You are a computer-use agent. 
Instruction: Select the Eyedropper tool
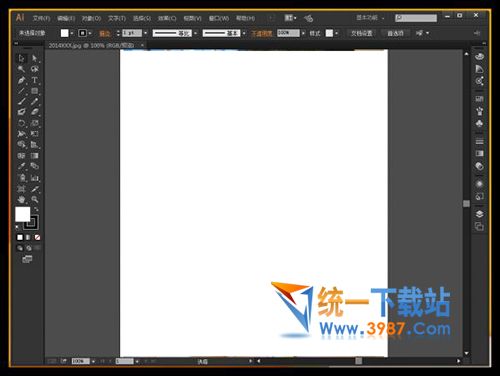coord(21,166)
